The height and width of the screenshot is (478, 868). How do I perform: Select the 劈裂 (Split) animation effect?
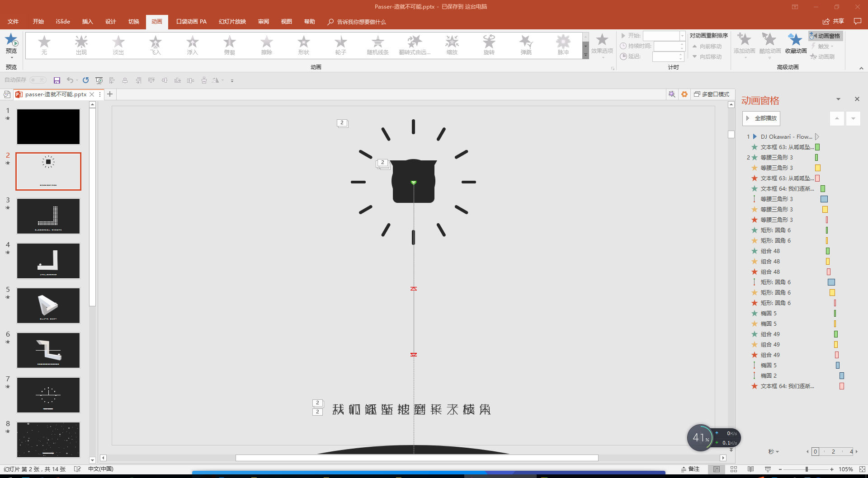pos(230,45)
